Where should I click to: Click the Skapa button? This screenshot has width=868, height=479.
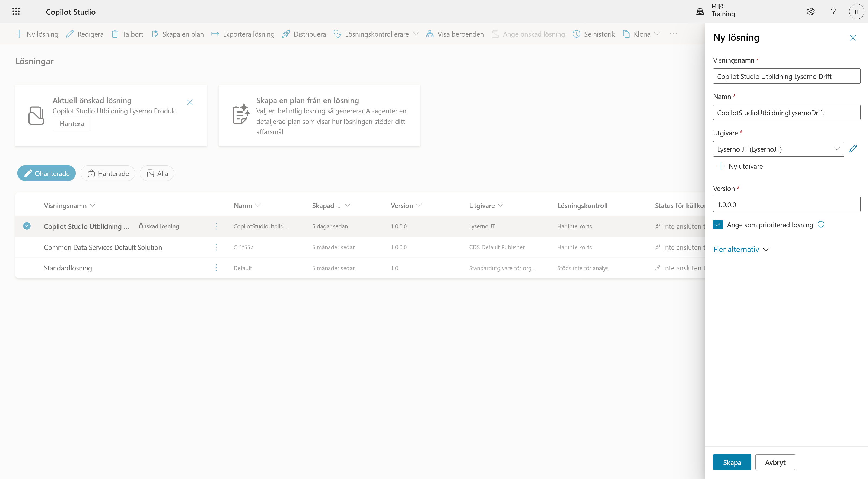[x=732, y=462]
